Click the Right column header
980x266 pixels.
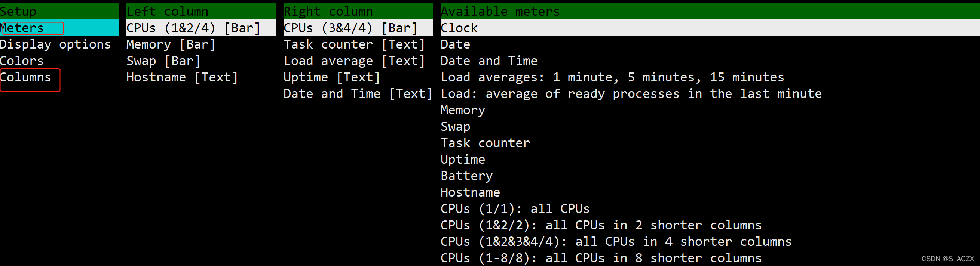point(358,11)
